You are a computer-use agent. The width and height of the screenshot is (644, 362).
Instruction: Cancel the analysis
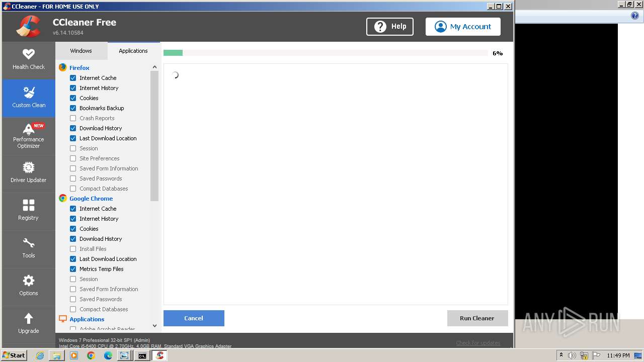pos(194,318)
